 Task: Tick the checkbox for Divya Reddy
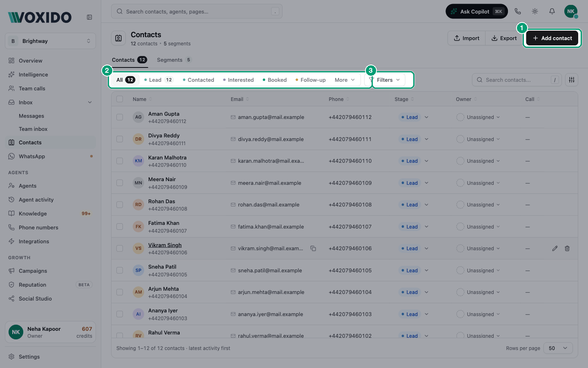coord(120,139)
